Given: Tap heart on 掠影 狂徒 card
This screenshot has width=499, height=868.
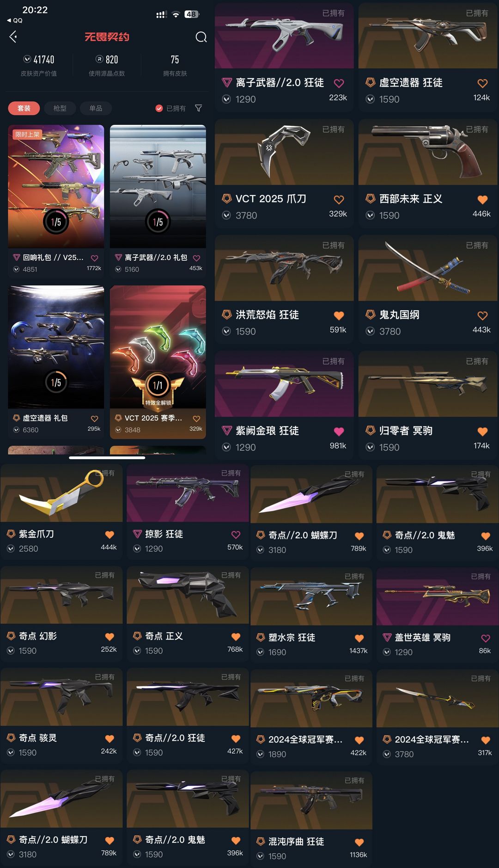Looking at the screenshot, I should [236, 535].
